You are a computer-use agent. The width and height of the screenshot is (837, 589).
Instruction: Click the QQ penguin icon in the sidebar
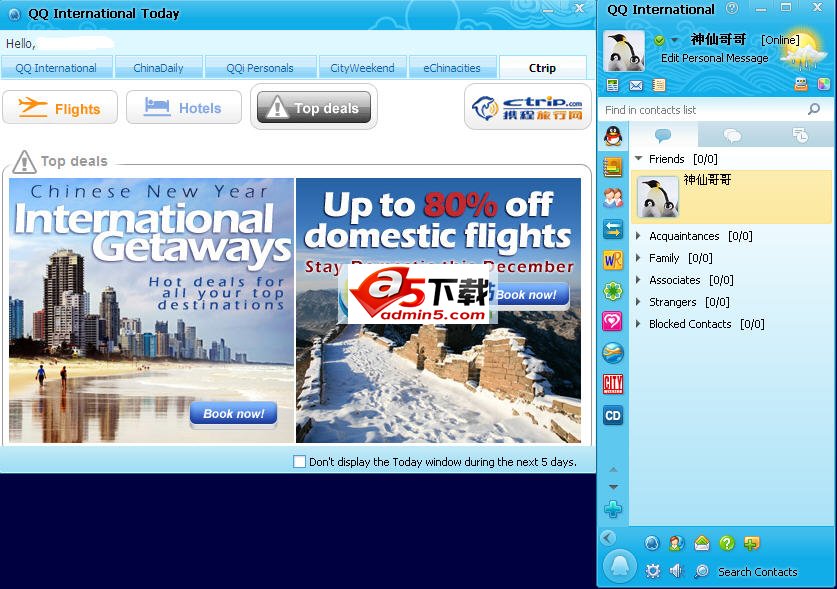pos(613,136)
